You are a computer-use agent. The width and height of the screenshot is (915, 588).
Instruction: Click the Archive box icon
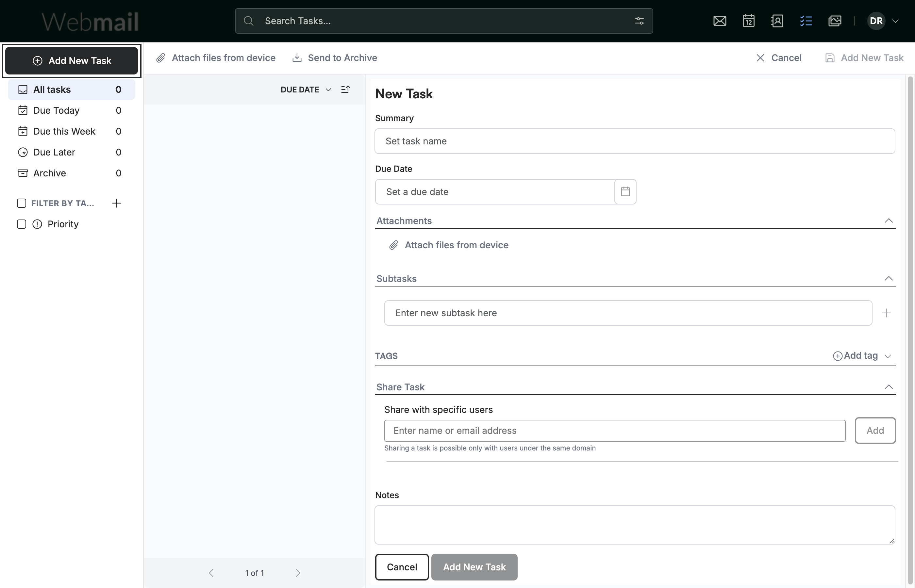(23, 173)
